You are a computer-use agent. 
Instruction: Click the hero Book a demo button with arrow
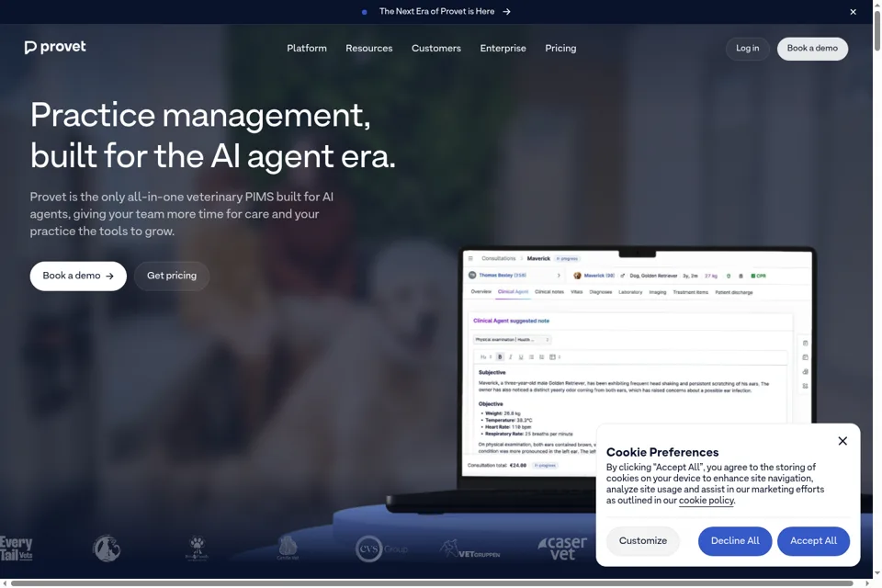point(78,276)
